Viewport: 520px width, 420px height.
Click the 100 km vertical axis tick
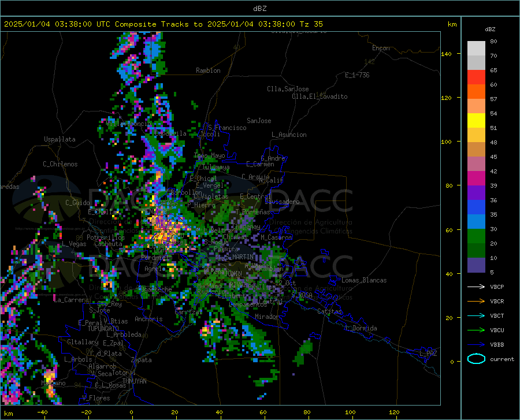coord(446,142)
